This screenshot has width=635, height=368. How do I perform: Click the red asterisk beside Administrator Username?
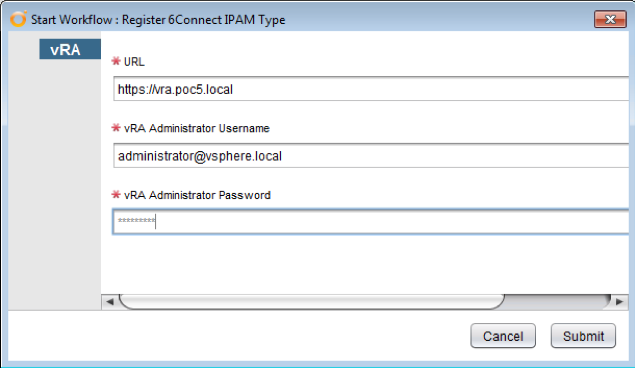[116, 128]
